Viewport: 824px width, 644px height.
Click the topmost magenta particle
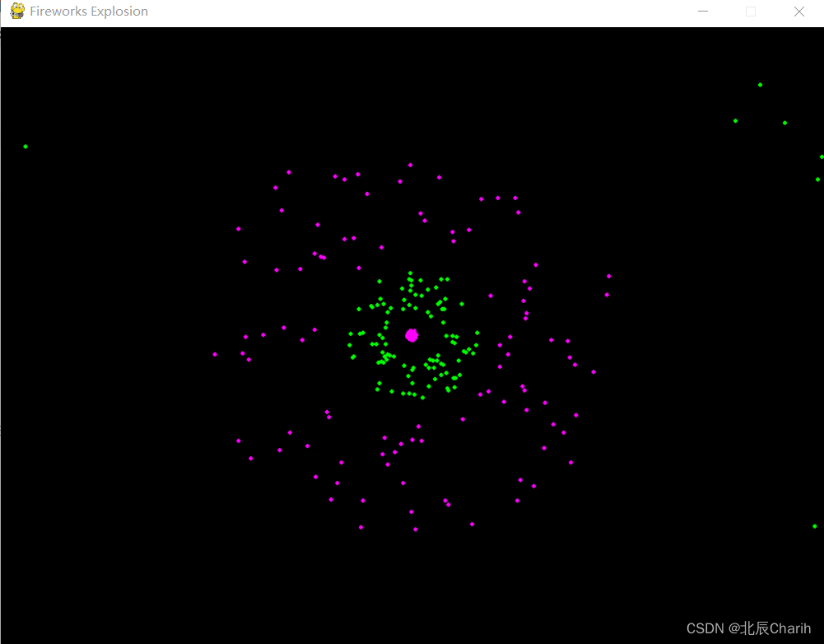(x=411, y=164)
